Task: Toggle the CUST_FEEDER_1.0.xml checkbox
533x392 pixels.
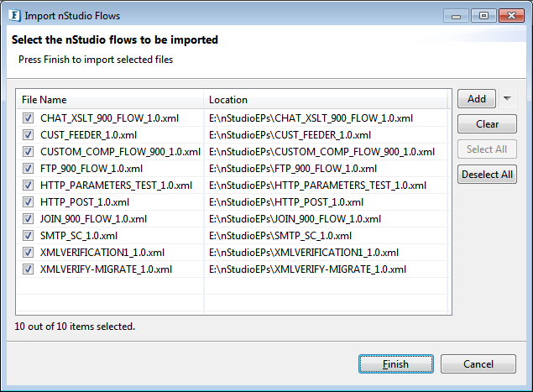Action: [x=28, y=135]
